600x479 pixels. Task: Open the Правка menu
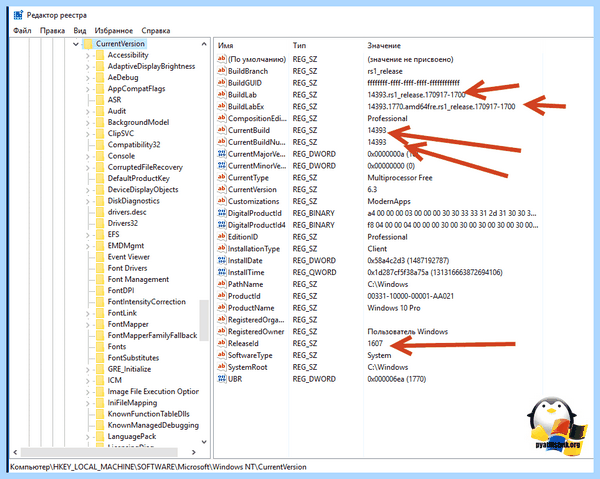pyautogui.click(x=52, y=31)
